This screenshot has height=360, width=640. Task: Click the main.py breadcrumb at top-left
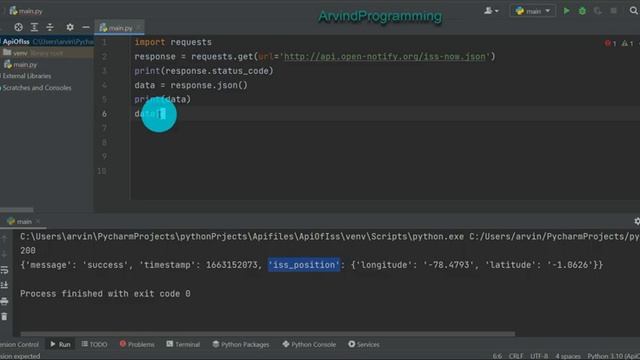coord(26,11)
